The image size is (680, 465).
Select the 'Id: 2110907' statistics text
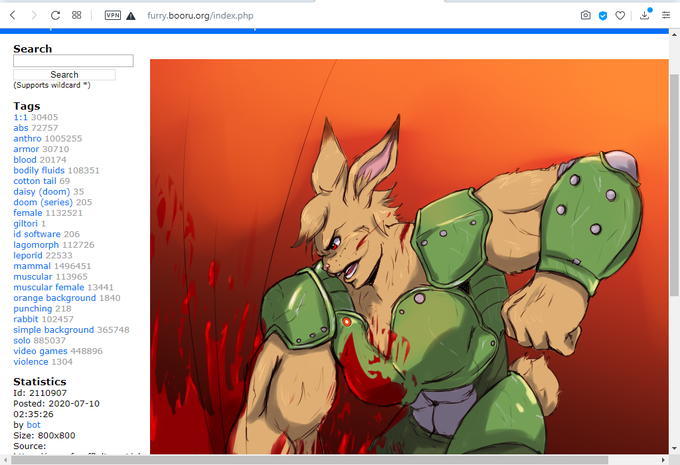pos(40,393)
